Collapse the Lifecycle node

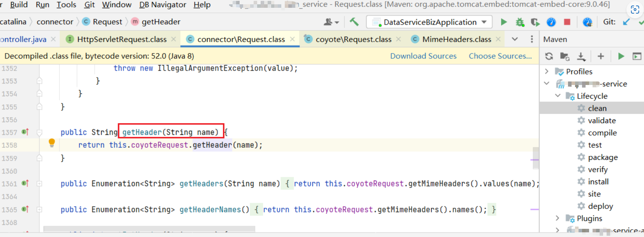pos(558,96)
